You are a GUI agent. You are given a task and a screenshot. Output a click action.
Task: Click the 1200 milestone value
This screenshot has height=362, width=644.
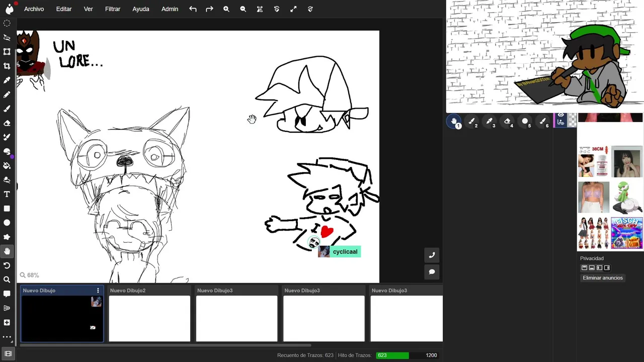(x=431, y=355)
